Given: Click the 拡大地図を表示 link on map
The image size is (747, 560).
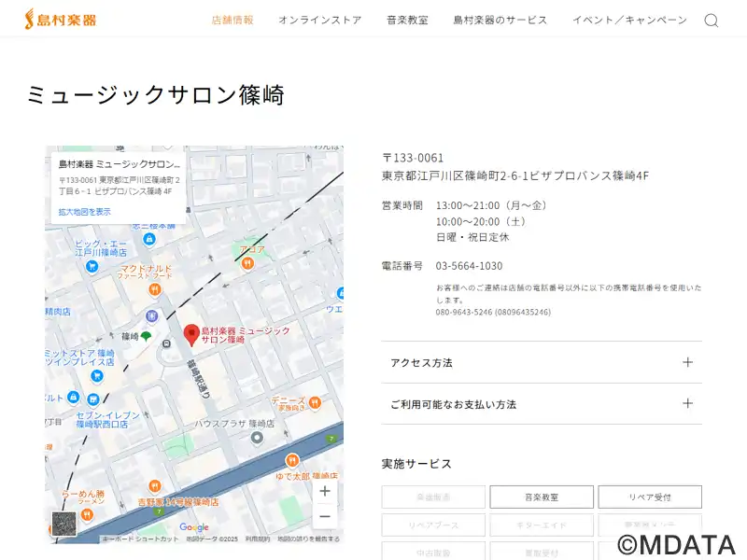Looking at the screenshot, I should pos(84,212).
